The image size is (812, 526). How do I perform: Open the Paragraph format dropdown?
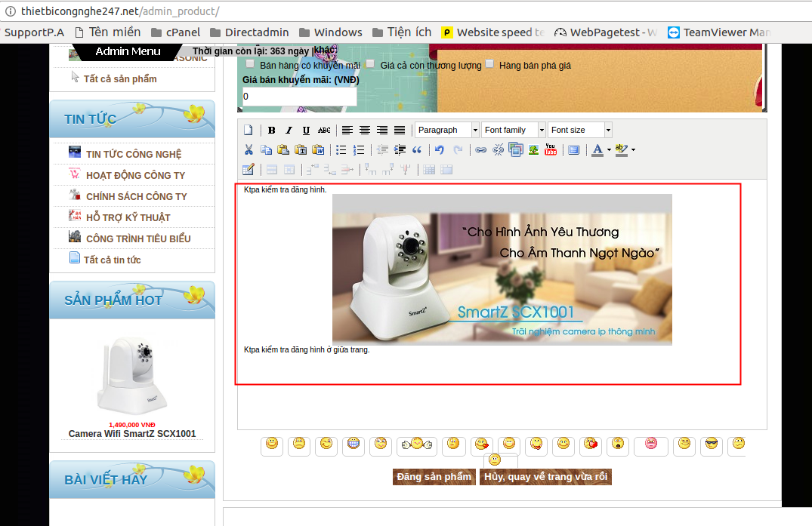pos(447,130)
